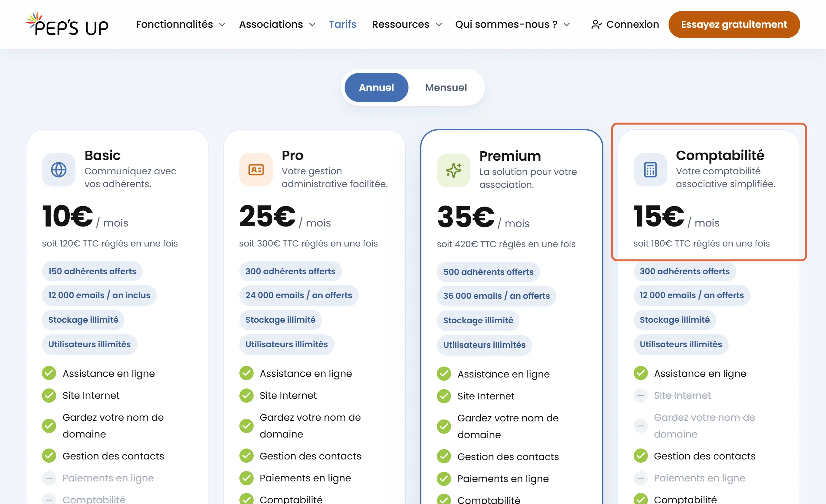Click the green check beside Comptabilité Gestion des contacts
The width and height of the screenshot is (826, 504).
click(x=640, y=456)
